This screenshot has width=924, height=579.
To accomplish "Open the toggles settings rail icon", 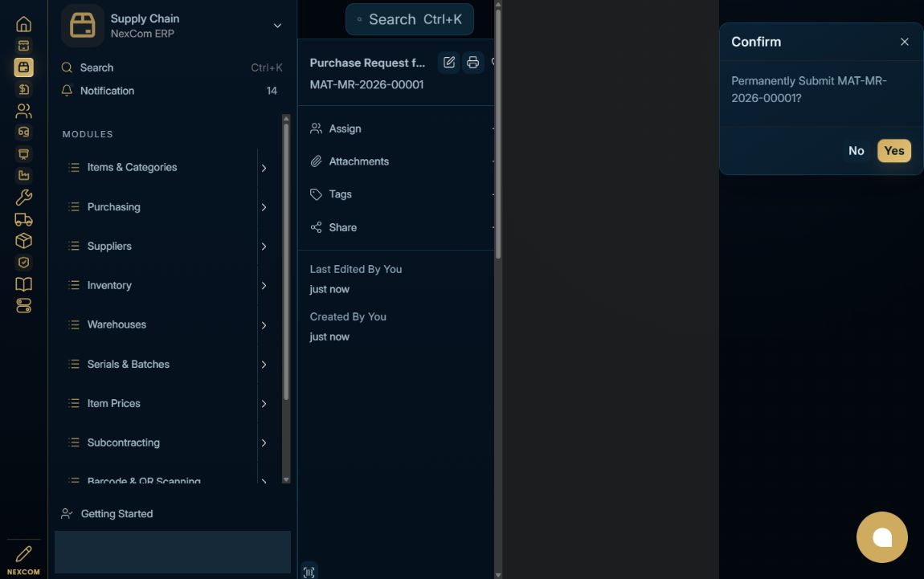I will [23, 306].
